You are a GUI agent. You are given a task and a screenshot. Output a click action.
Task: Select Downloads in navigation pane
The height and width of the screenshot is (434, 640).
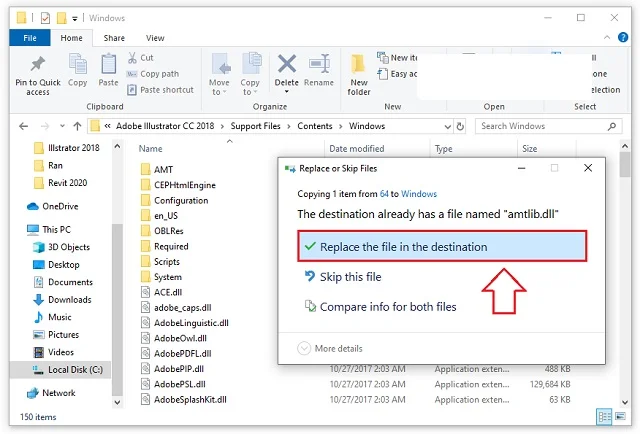coord(62,300)
